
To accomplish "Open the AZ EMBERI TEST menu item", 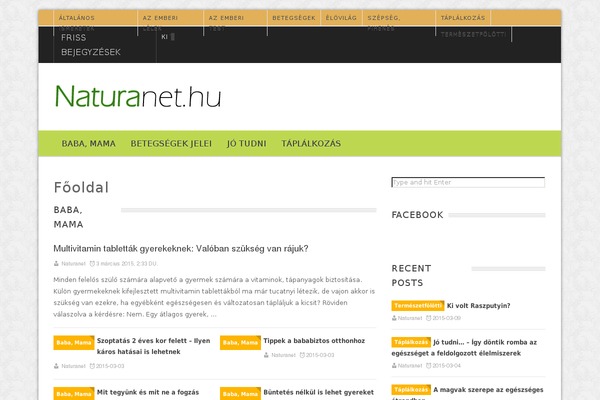I will [x=226, y=23].
